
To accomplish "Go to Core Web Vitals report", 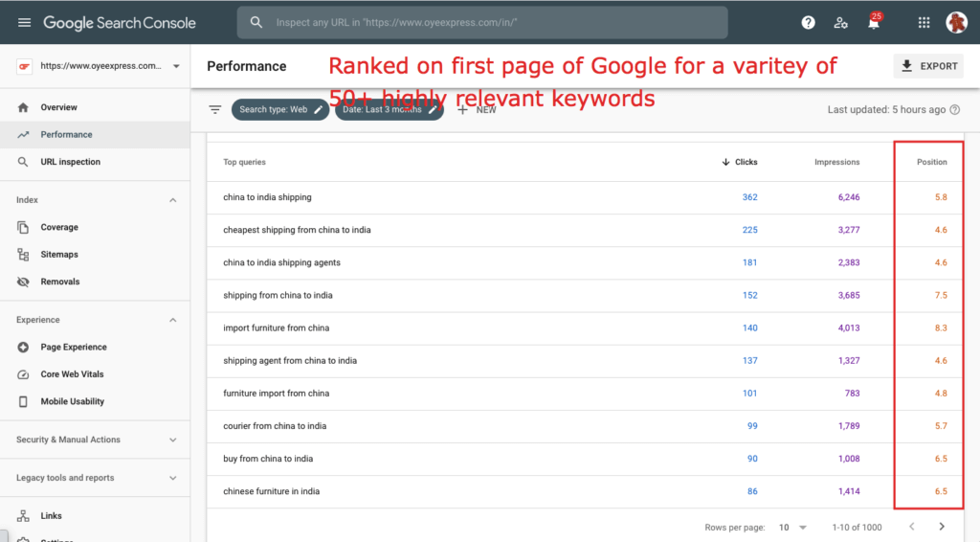I will tap(72, 374).
